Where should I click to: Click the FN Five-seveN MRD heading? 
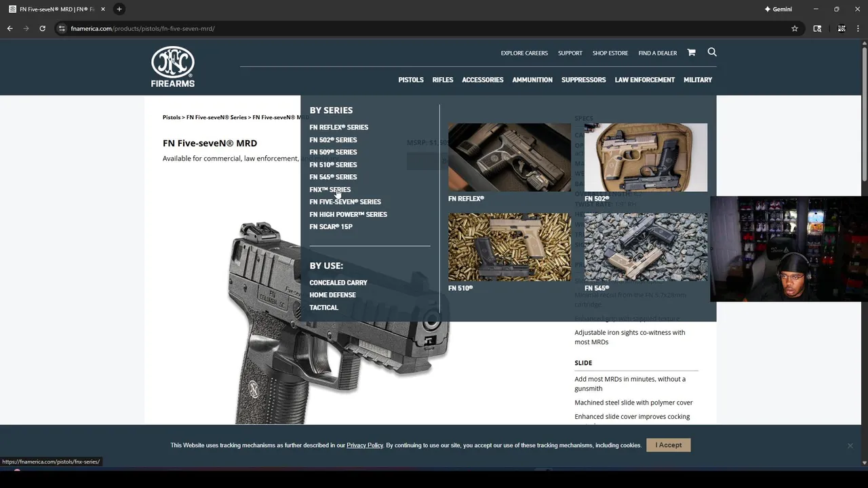tap(210, 143)
